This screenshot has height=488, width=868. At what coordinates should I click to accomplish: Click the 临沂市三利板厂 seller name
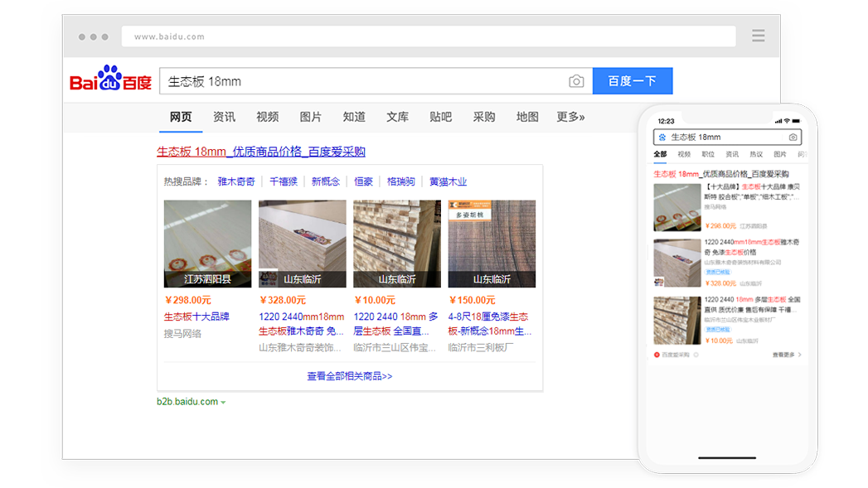point(481,347)
